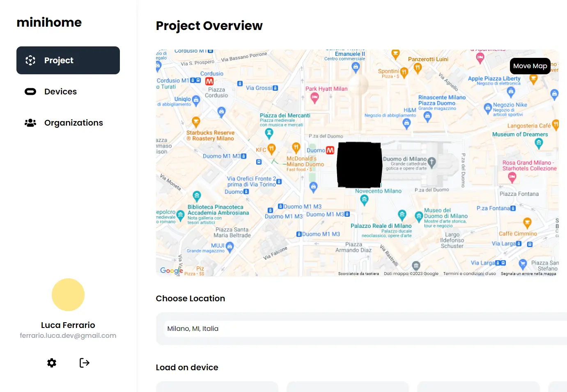Click the Devices headset icon

(x=30, y=92)
